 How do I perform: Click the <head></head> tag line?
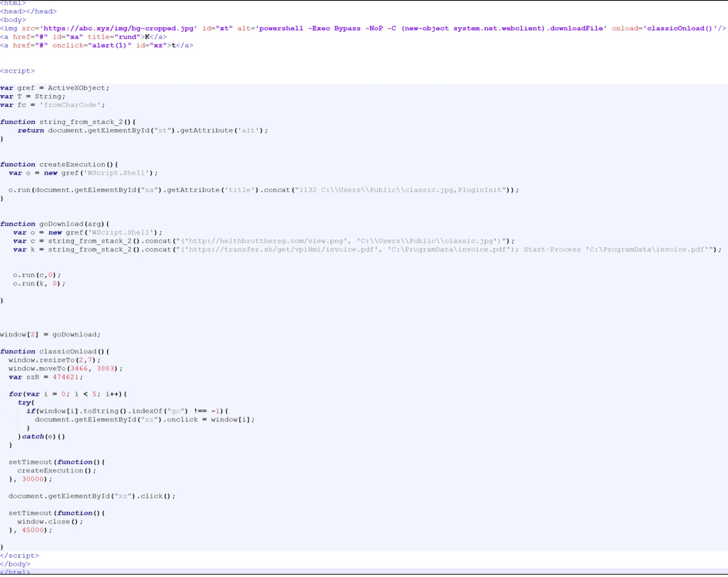coord(29,11)
